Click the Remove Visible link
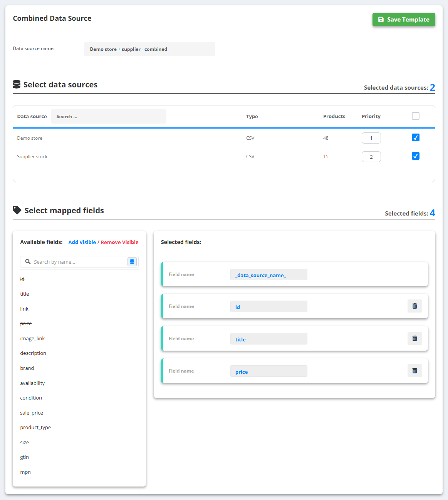 tap(120, 242)
